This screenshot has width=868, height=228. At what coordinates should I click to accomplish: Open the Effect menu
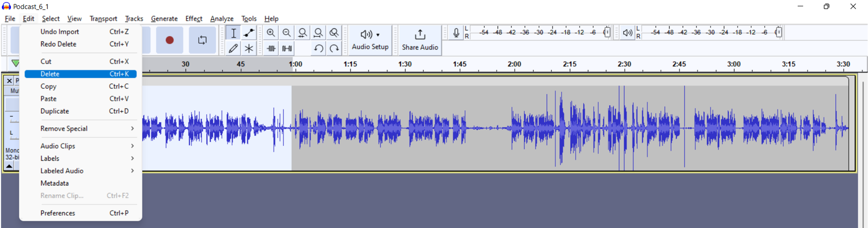pyautogui.click(x=194, y=19)
